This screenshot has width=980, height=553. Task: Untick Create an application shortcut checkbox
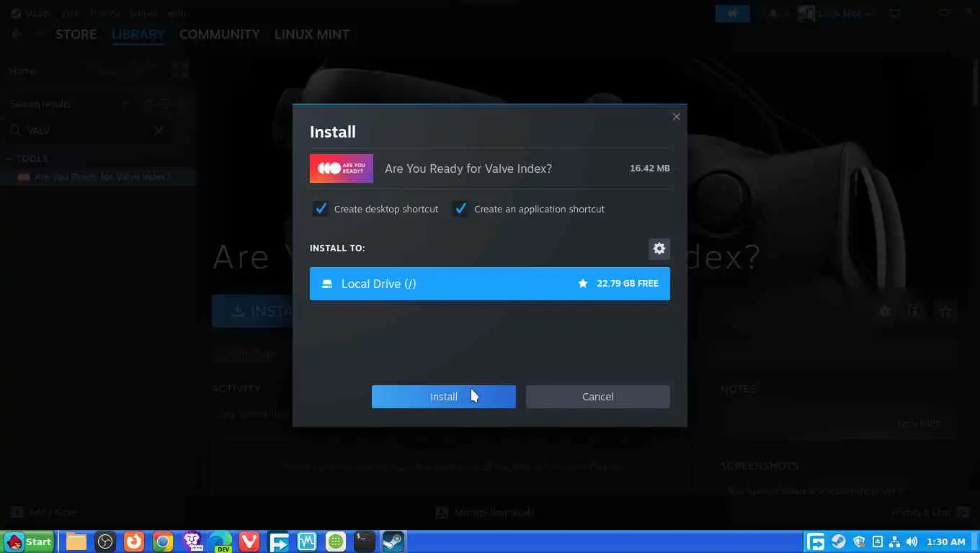460,209
